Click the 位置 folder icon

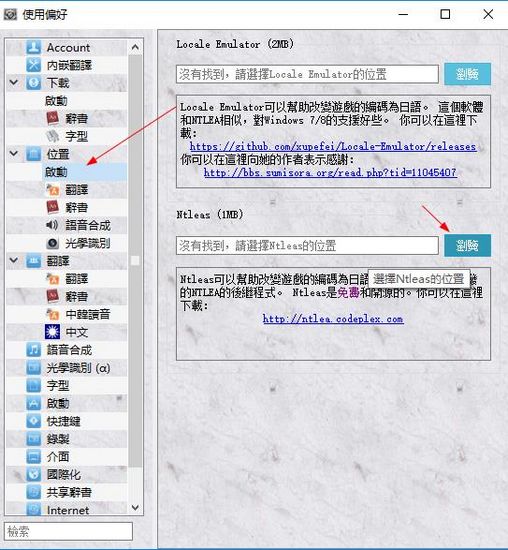34,154
